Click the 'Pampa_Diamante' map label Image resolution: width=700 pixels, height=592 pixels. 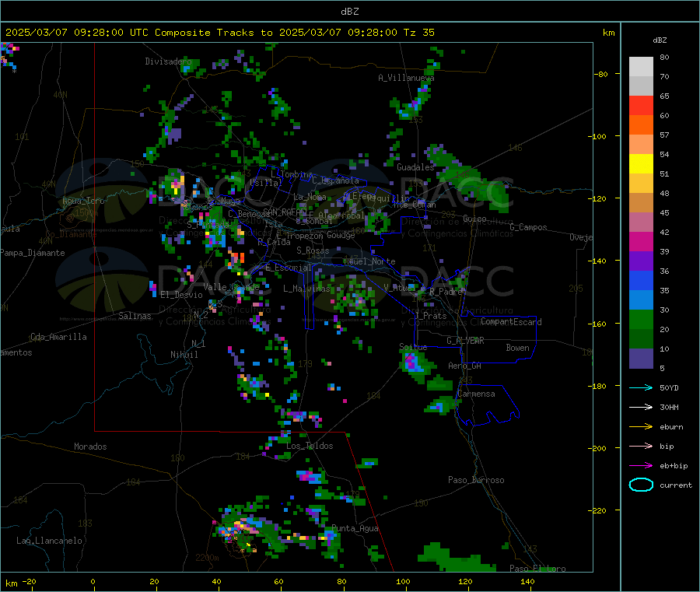pyautogui.click(x=33, y=253)
